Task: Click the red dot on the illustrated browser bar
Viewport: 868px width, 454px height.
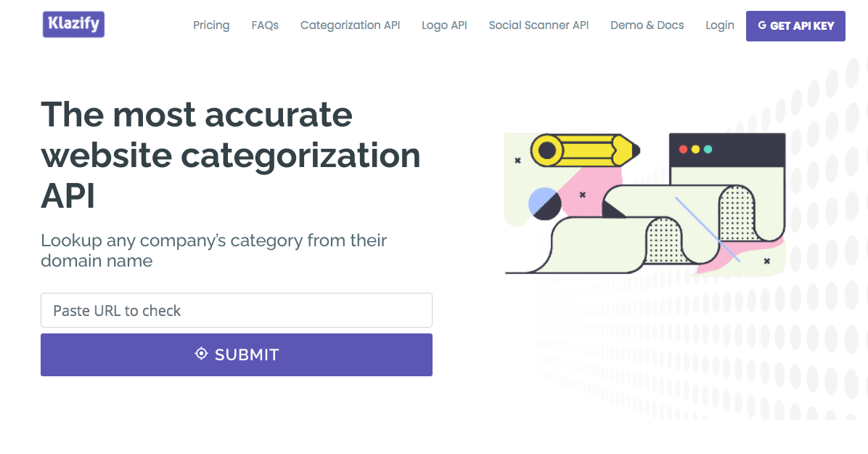Action: (x=683, y=149)
